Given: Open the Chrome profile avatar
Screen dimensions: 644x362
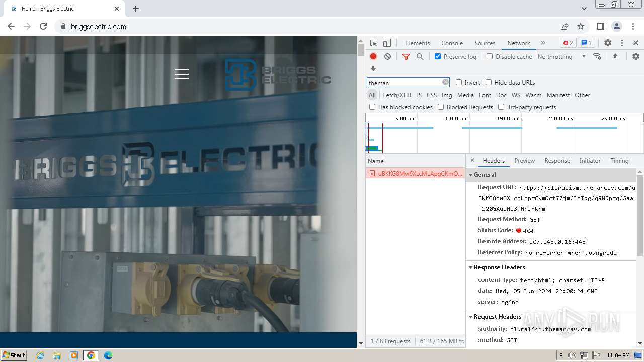Looking at the screenshot, I should tap(617, 26).
